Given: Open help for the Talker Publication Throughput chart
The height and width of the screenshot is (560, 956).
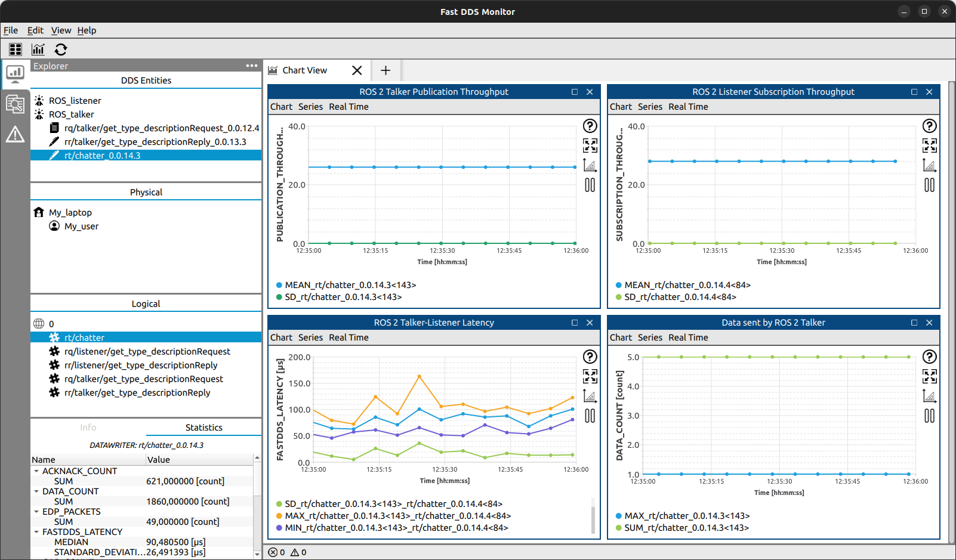Looking at the screenshot, I should [590, 126].
